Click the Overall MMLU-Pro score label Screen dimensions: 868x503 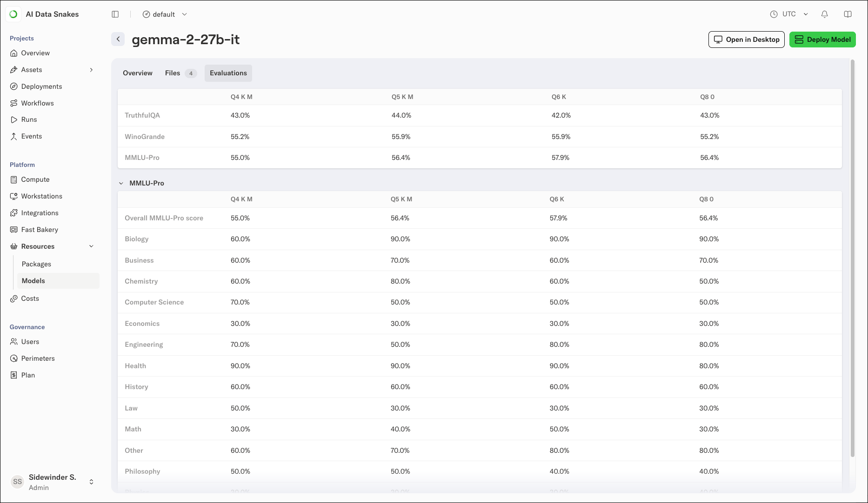pos(164,218)
